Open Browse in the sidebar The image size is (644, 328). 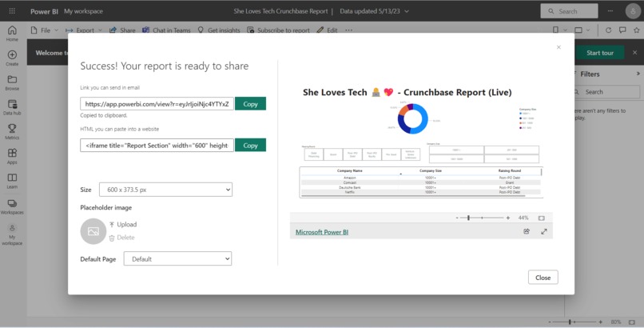[12, 82]
